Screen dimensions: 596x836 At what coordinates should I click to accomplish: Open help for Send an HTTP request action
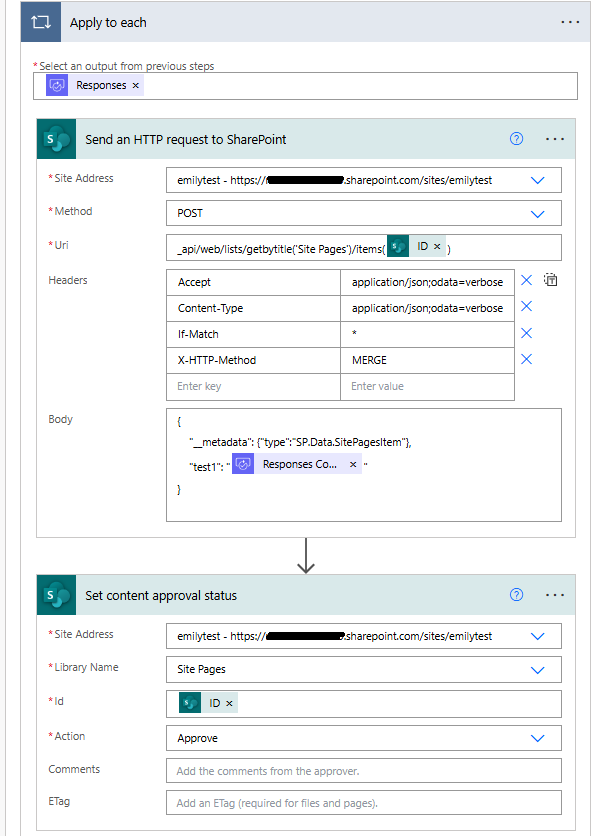516,139
